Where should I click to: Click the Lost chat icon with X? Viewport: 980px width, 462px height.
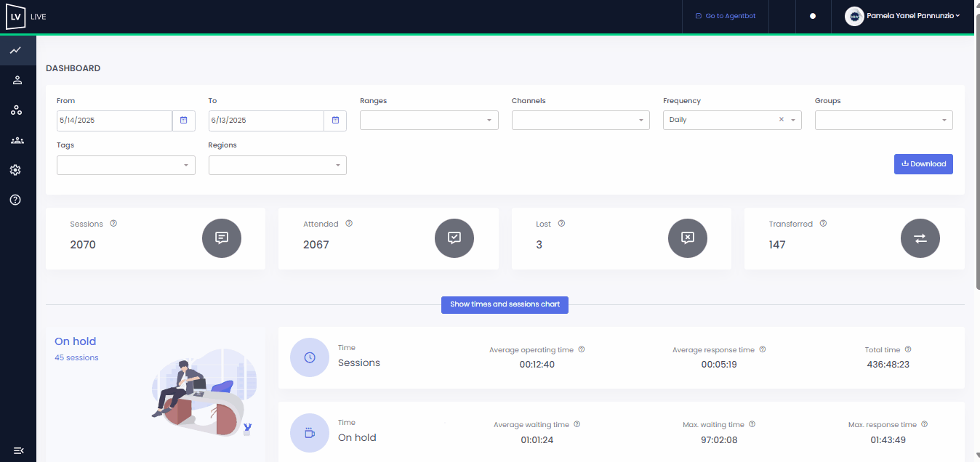pos(688,238)
